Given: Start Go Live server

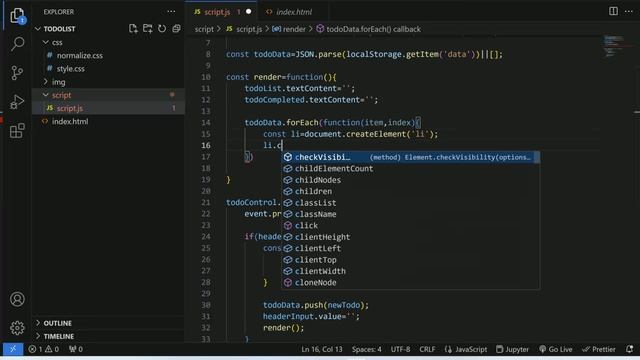Looking at the screenshot, I should (556, 349).
